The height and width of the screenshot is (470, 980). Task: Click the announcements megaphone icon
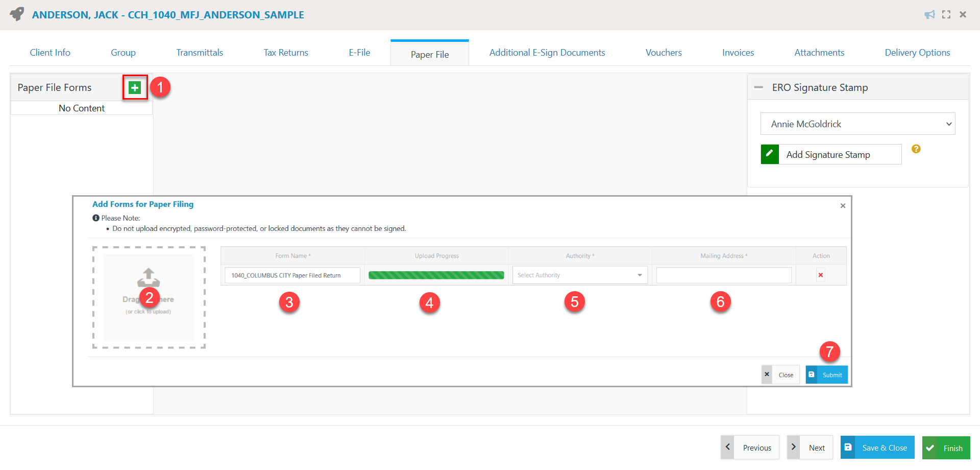point(929,14)
